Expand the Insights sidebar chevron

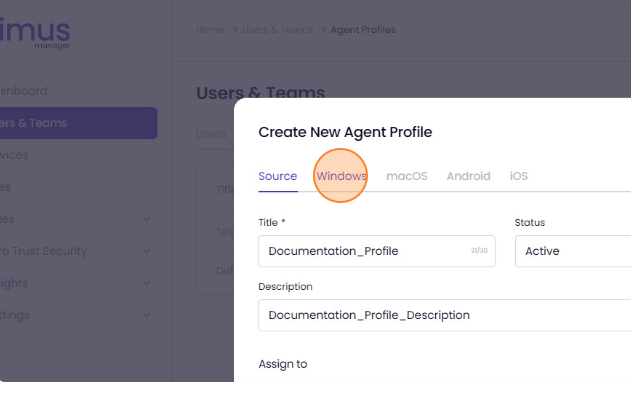pos(147,283)
